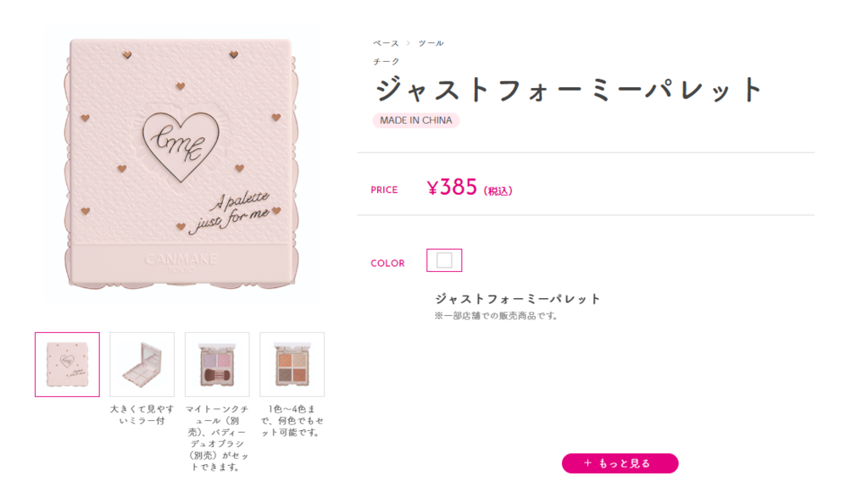Select the white COLOR swatch

[x=444, y=260]
